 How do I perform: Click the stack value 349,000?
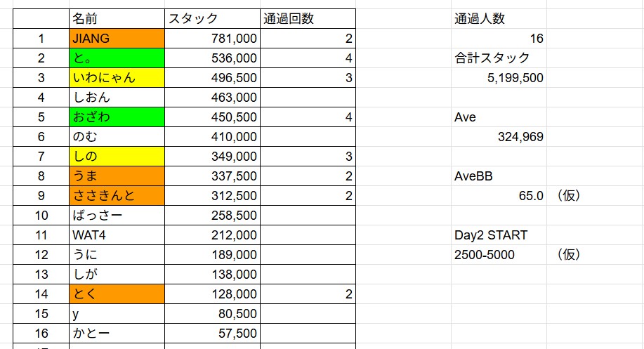point(212,157)
